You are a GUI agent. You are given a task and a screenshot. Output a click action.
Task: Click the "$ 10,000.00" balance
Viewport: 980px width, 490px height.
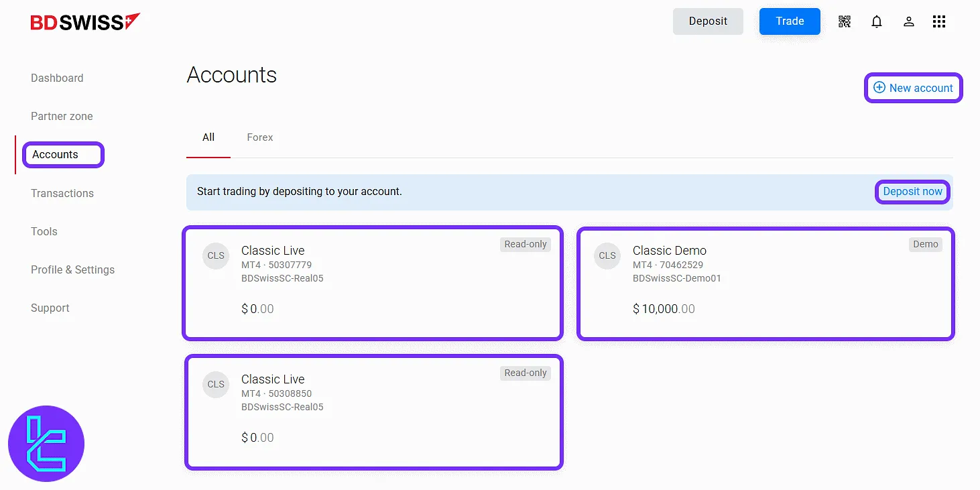pos(664,310)
